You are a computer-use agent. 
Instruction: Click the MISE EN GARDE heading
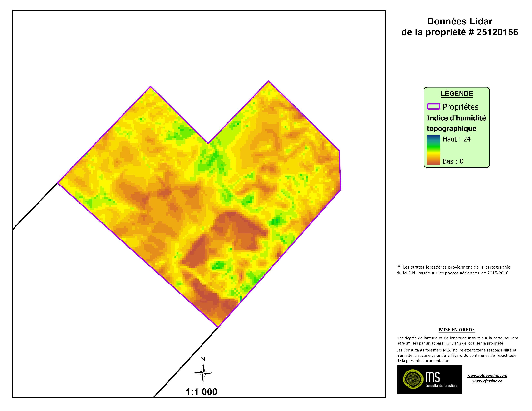point(457,330)
